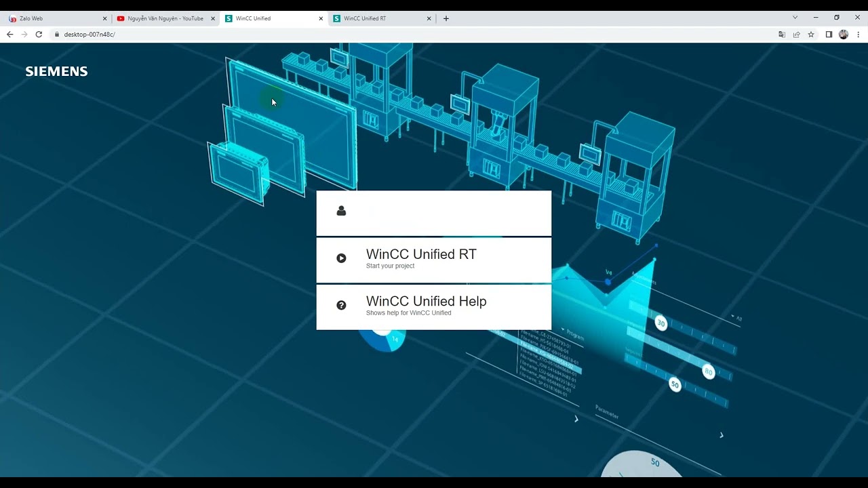Go forward in browser history

tap(24, 34)
